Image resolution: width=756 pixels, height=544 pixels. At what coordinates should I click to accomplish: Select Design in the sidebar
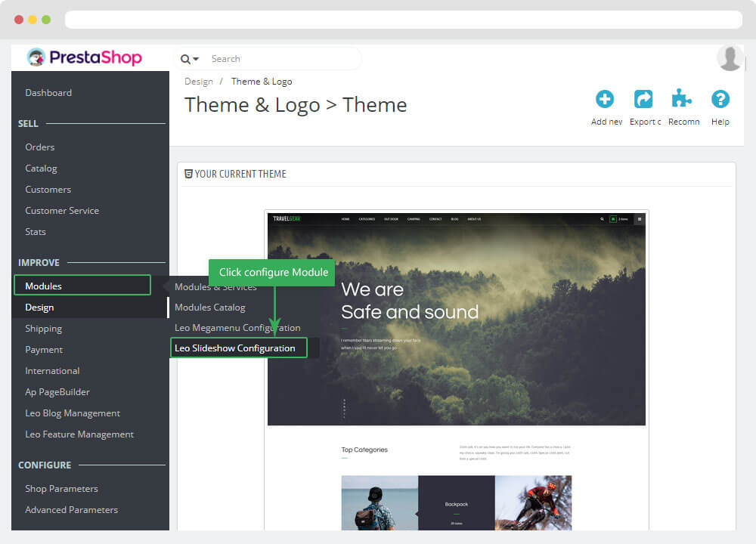pyautogui.click(x=39, y=308)
